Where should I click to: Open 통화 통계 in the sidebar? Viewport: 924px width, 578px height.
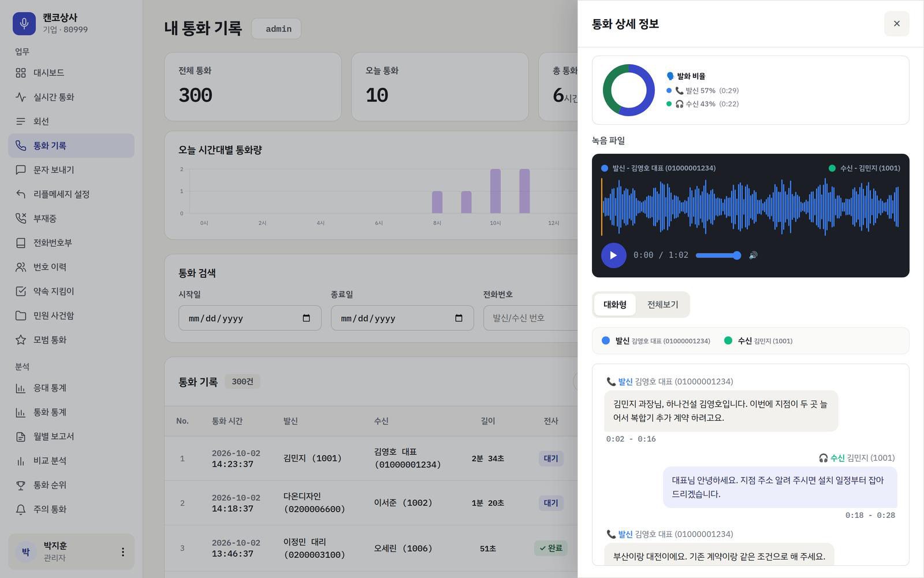(x=71, y=412)
